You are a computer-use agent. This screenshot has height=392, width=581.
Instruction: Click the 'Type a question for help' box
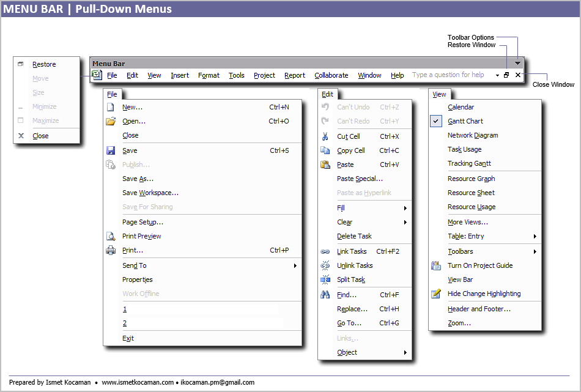click(448, 75)
